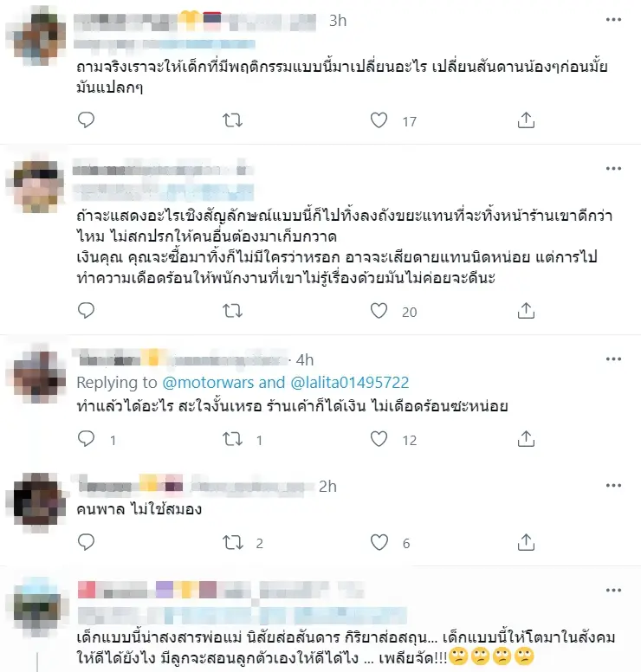Open more options on the 4h reply tweet
Screen dimensions: 641x672
pos(613,359)
